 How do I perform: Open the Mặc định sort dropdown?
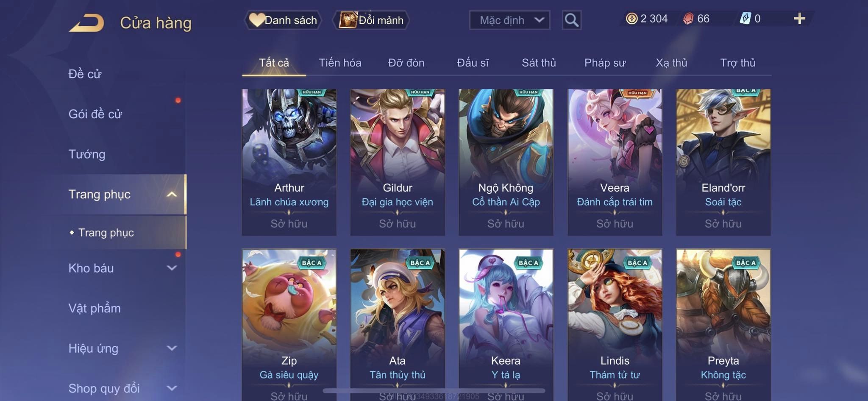509,20
